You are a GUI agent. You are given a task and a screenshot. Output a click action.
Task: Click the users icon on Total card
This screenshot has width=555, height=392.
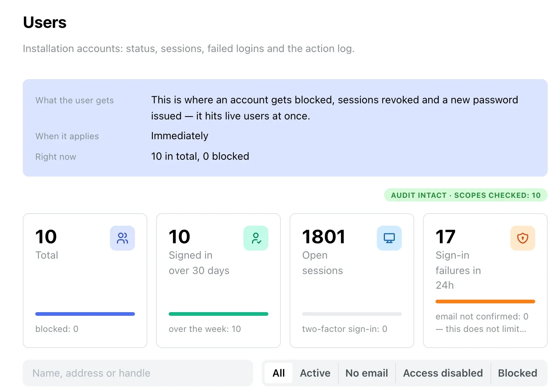122,238
